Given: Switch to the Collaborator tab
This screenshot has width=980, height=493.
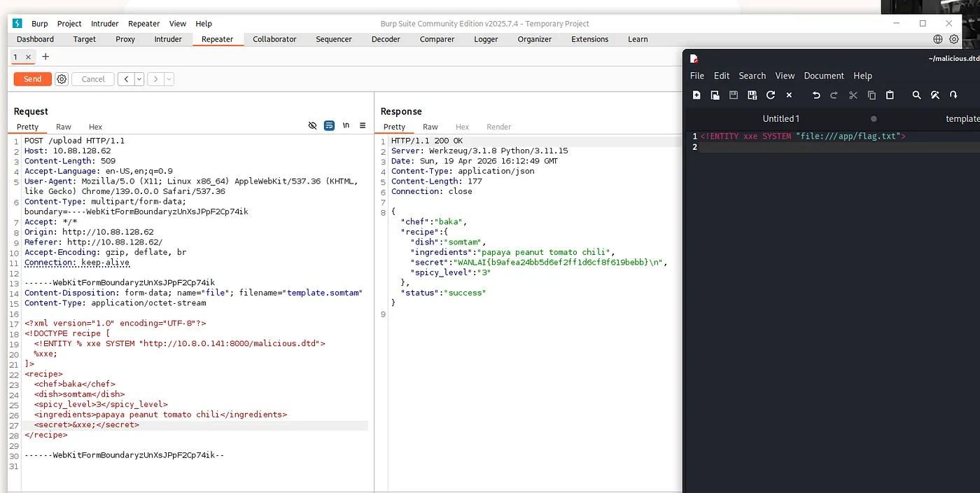Looking at the screenshot, I should point(274,39).
